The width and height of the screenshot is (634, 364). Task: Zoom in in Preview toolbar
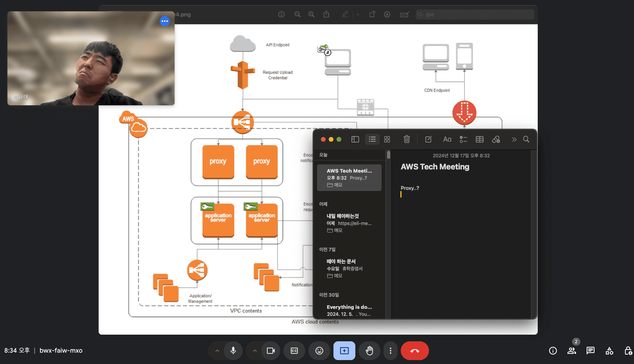click(312, 14)
